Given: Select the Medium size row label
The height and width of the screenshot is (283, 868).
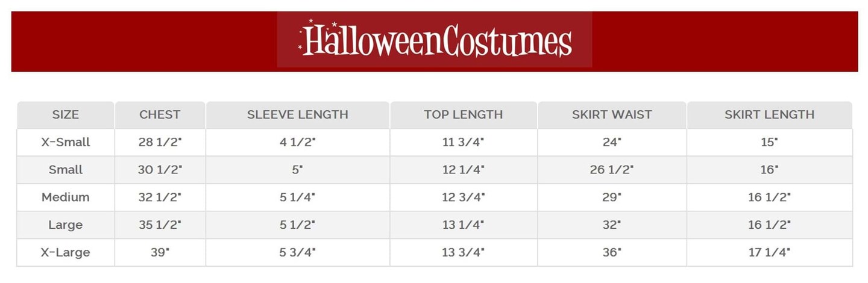Looking at the screenshot, I should pos(66,197).
